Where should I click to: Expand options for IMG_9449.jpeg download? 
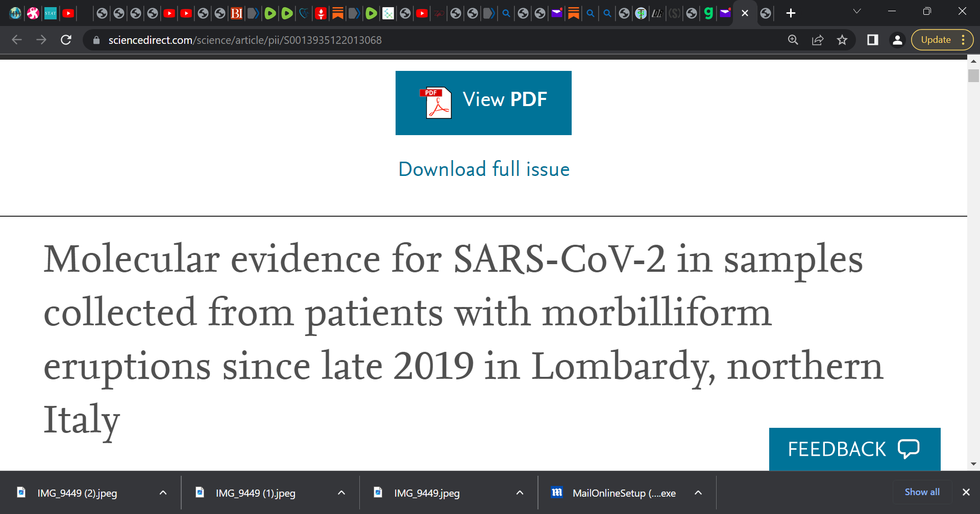[520, 493]
